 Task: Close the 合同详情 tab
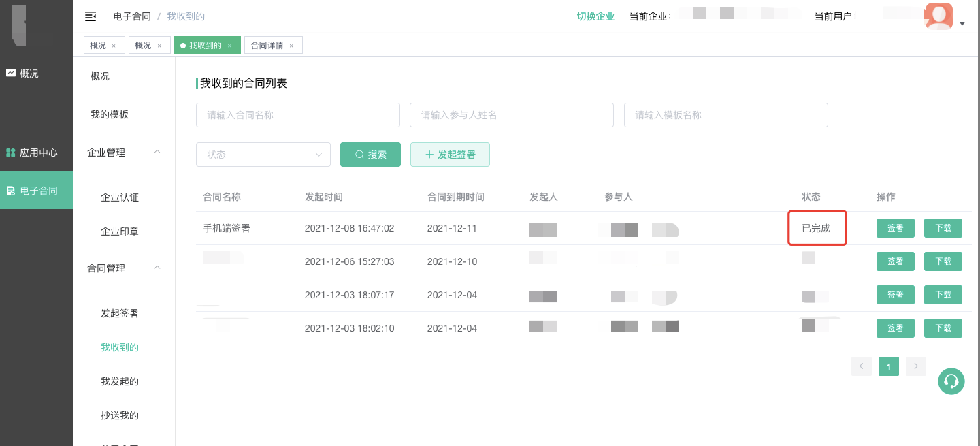point(291,46)
